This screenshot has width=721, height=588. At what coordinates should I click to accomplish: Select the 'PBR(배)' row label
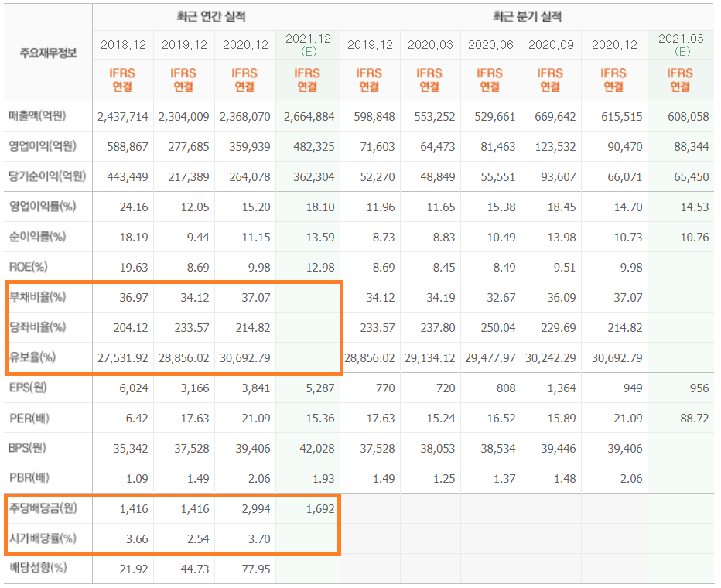coord(29,478)
